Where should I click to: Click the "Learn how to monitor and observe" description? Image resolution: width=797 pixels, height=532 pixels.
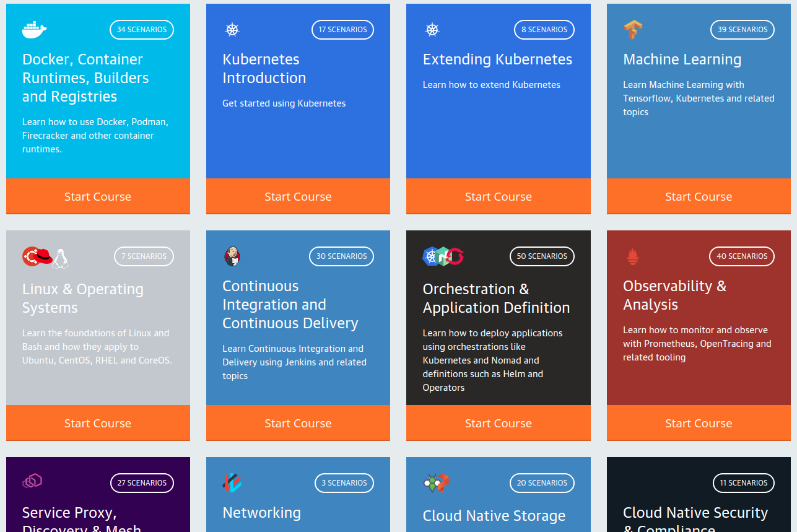pyautogui.click(x=697, y=344)
